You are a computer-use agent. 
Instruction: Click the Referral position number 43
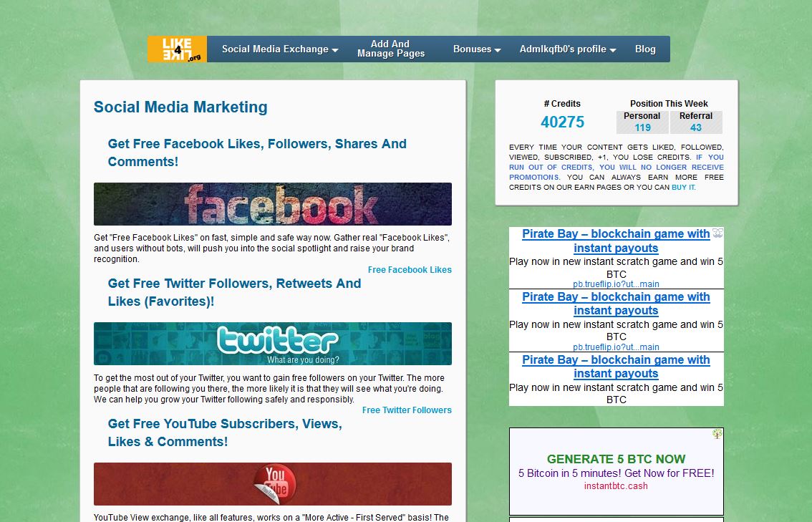[695, 127]
